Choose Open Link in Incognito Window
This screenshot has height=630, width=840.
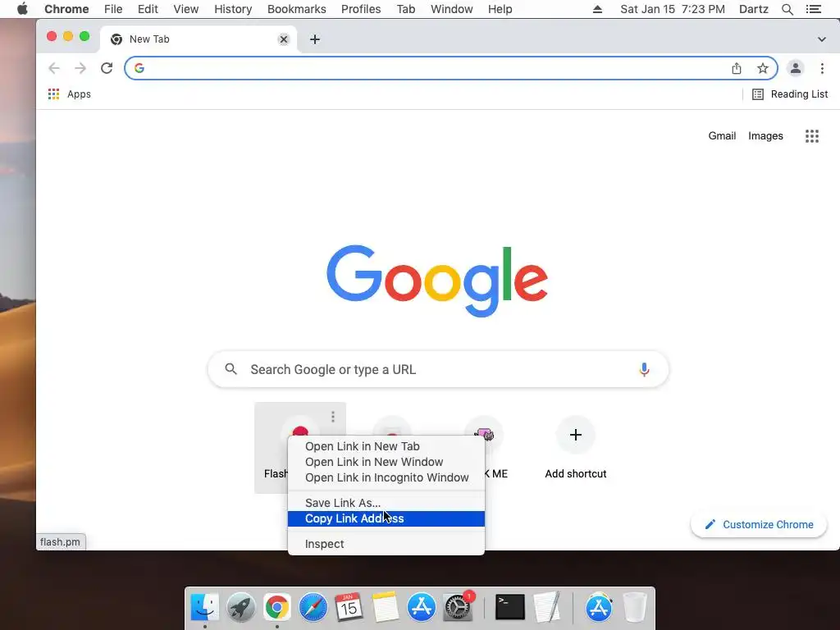[x=386, y=477]
